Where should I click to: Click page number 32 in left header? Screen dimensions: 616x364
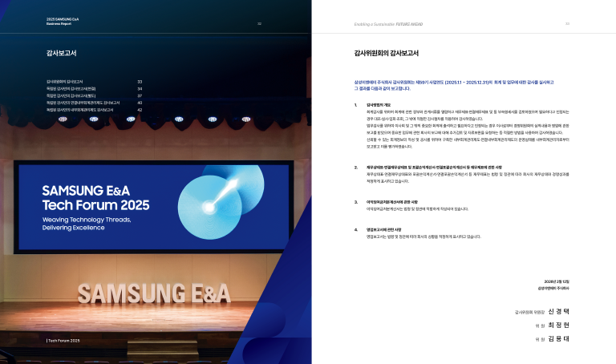[x=259, y=23]
